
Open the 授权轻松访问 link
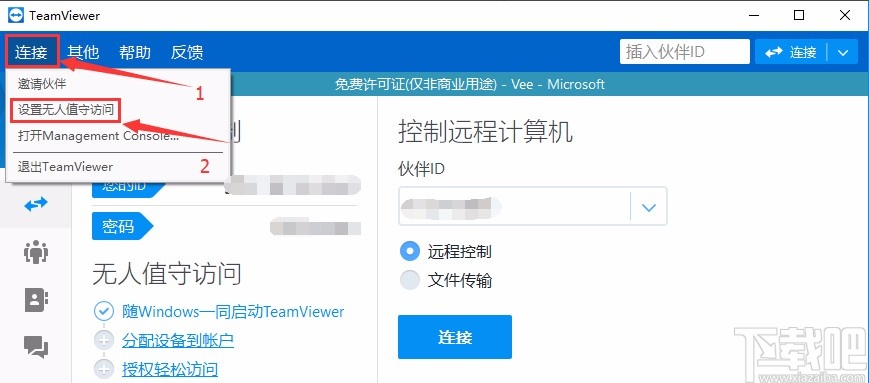pos(170,369)
